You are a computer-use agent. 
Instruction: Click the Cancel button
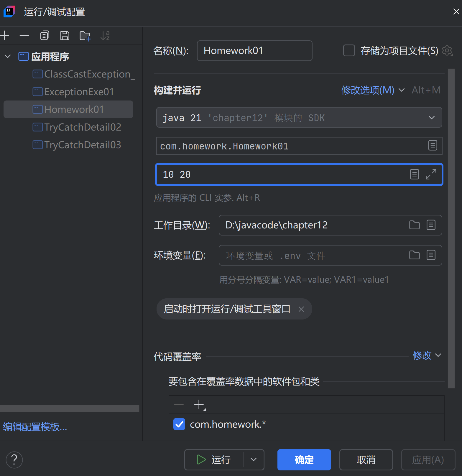pyautogui.click(x=366, y=460)
